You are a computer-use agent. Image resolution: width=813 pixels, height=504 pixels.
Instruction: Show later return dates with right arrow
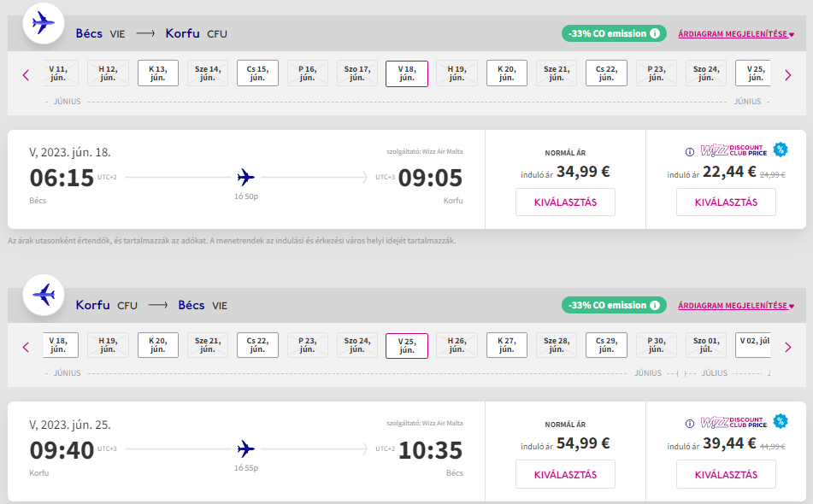pyautogui.click(x=788, y=347)
